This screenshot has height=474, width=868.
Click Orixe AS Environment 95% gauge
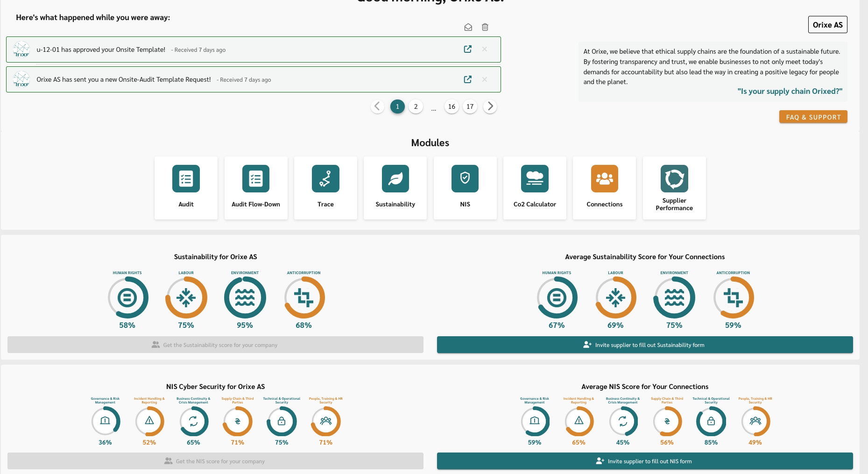click(x=245, y=297)
